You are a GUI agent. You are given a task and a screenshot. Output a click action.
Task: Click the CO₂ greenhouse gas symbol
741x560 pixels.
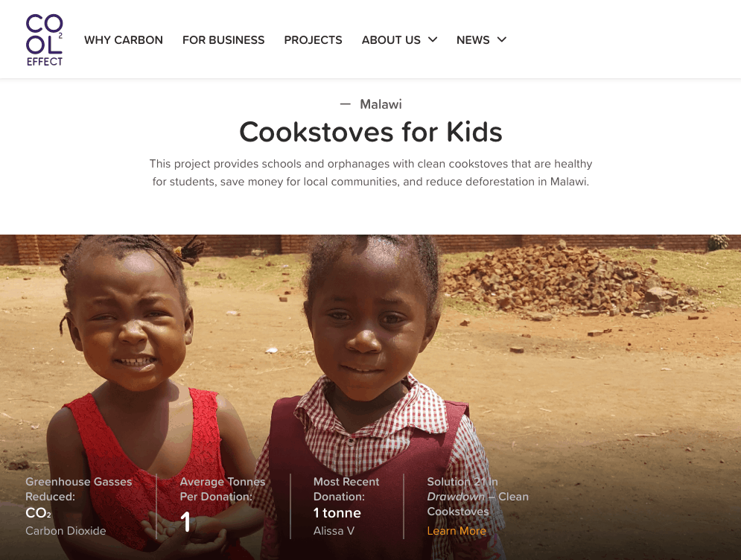(x=38, y=513)
